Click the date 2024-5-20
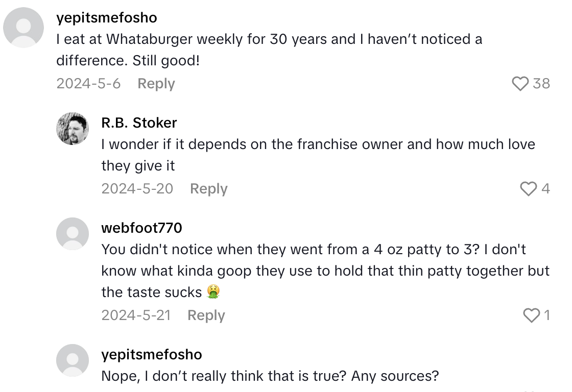The width and height of the screenshot is (572, 392). coord(136,189)
